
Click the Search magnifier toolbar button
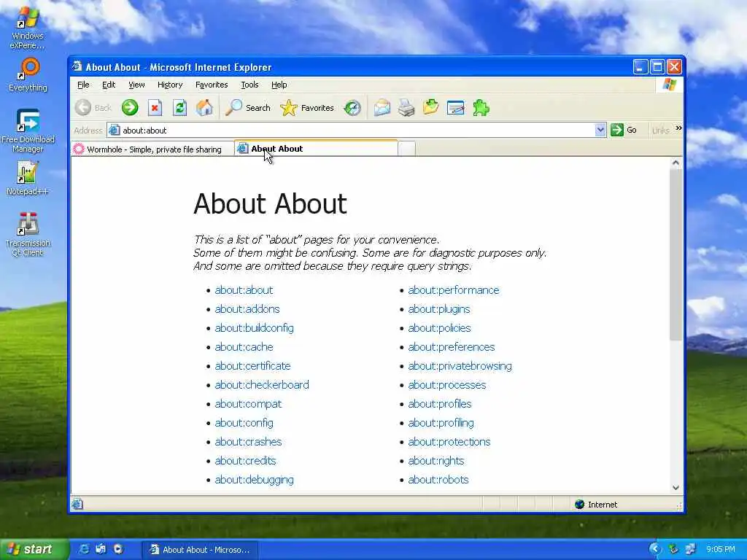[x=248, y=108]
